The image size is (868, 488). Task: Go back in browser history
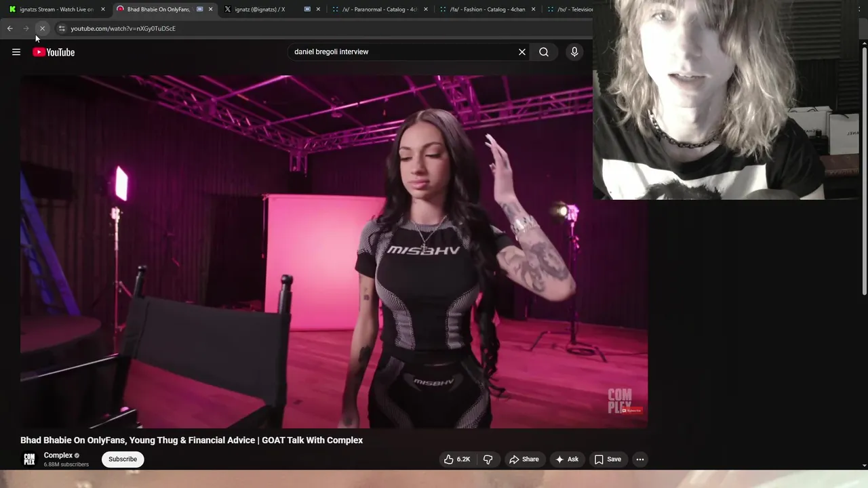9,28
